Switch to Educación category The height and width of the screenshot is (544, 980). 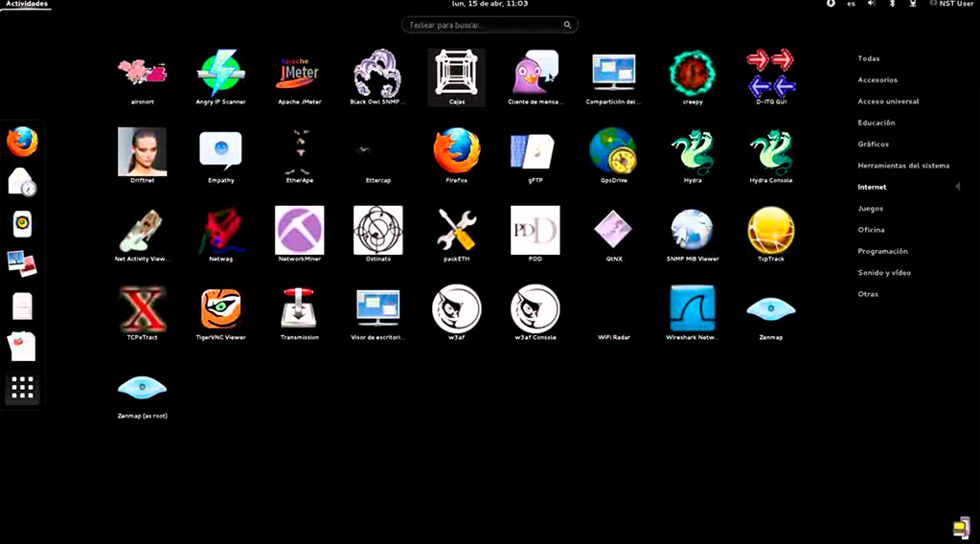(x=877, y=123)
